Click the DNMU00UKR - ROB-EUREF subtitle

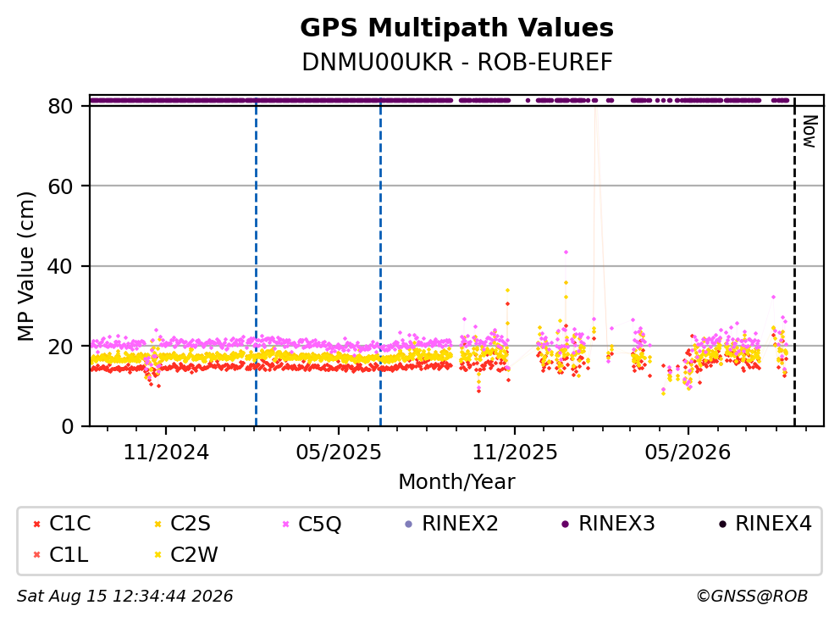point(457,62)
